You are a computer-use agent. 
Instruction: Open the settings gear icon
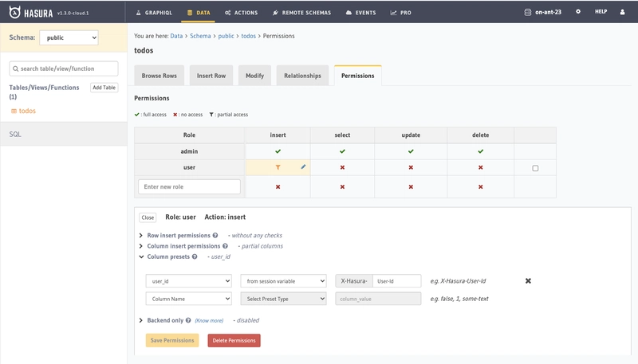pyautogui.click(x=577, y=12)
